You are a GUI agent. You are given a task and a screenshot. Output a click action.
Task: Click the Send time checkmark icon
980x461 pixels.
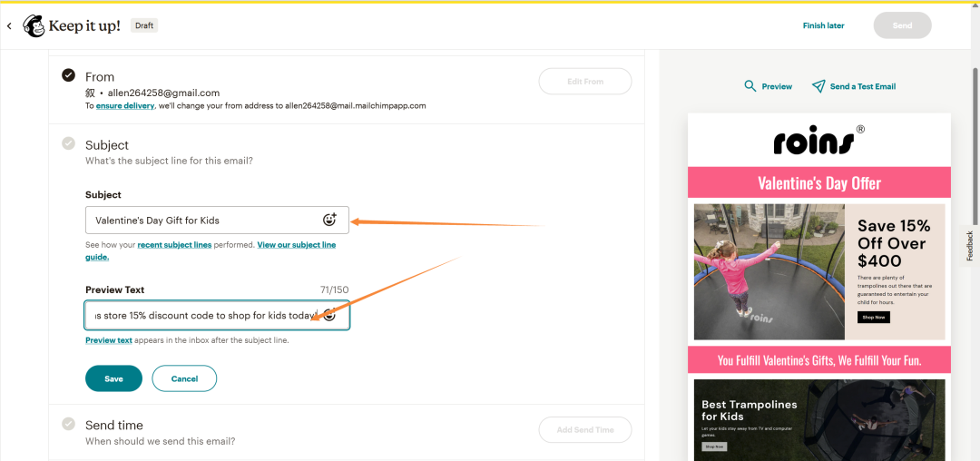coord(69,424)
